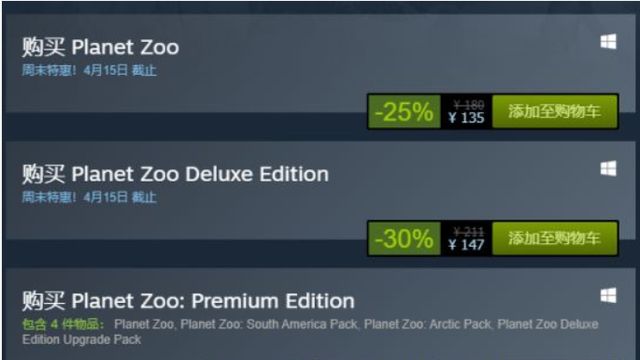Open the South America Pack link
640x360 pixels.
pos(269,324)
